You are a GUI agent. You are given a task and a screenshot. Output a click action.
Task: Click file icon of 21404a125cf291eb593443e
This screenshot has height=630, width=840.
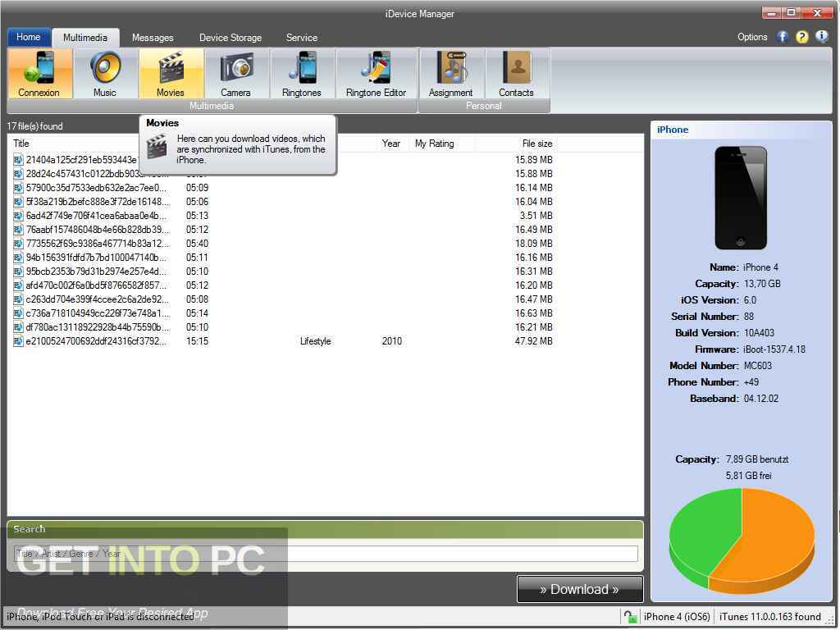pos(18,160)
